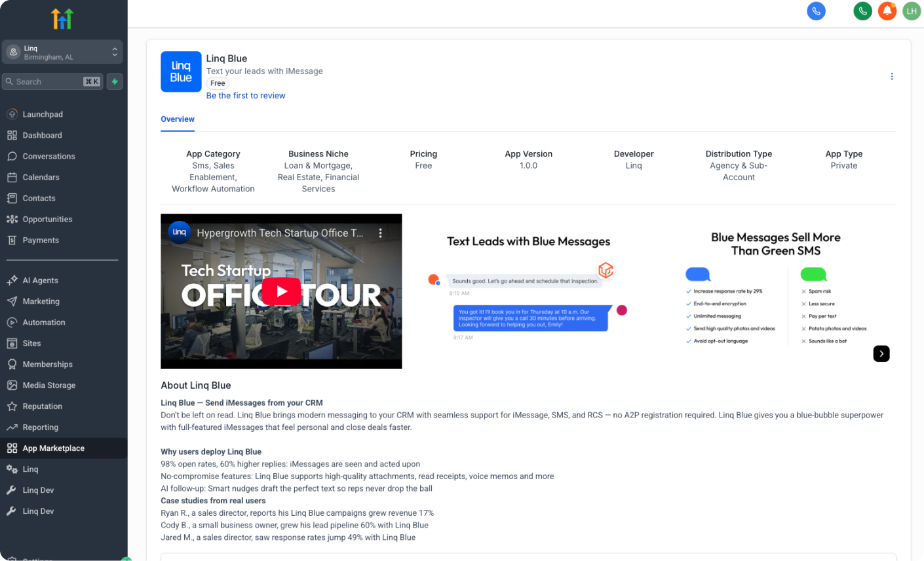This screenshot has height=561, width=924.
Task: Open the three-dot app options menu
Action: (892, 77)
